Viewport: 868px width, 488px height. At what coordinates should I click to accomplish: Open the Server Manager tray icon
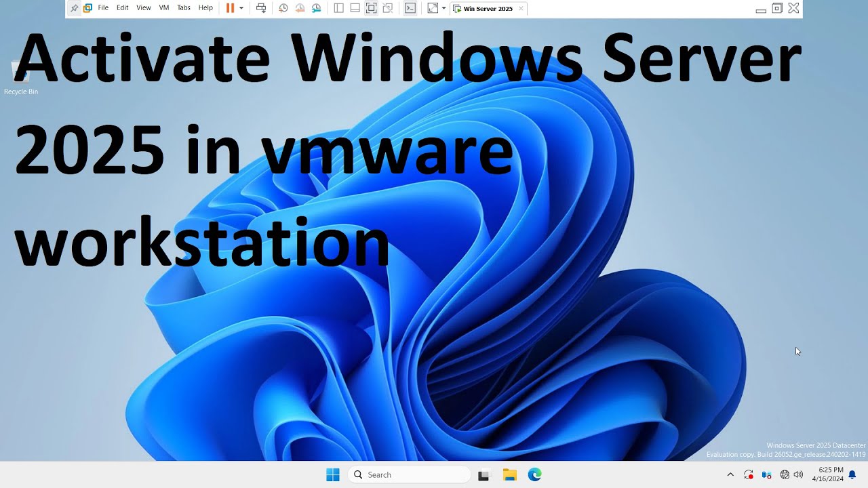click(x=767, y=474)
